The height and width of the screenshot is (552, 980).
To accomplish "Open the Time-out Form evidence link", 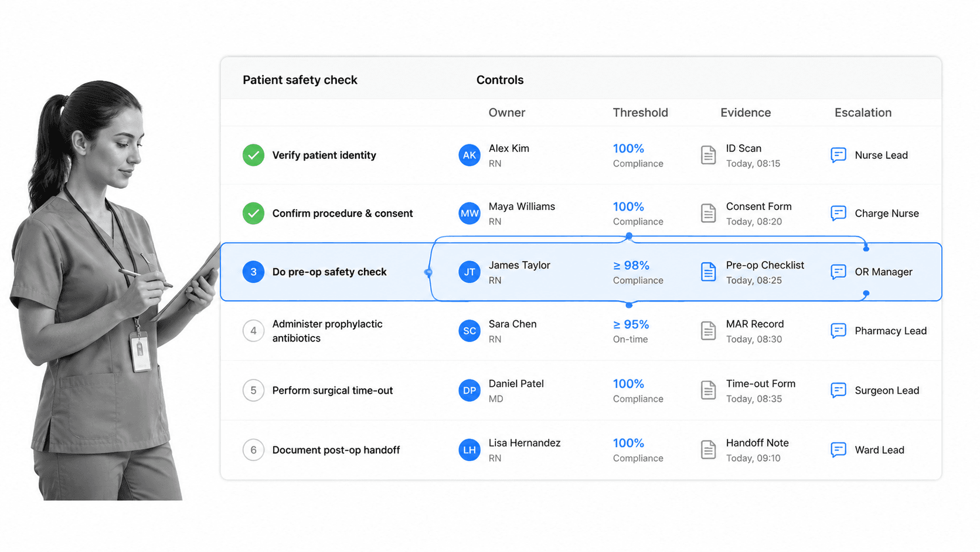I will (x=761, y=384).
